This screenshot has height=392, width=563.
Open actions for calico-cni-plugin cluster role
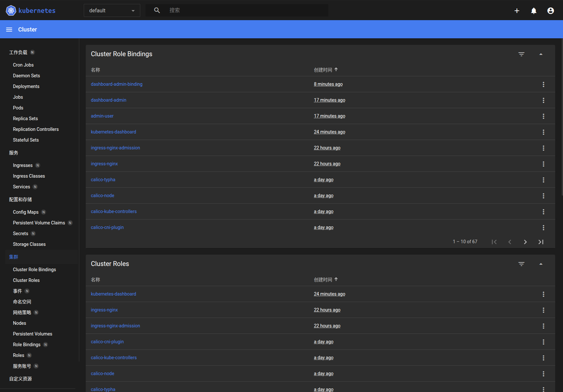544,342
